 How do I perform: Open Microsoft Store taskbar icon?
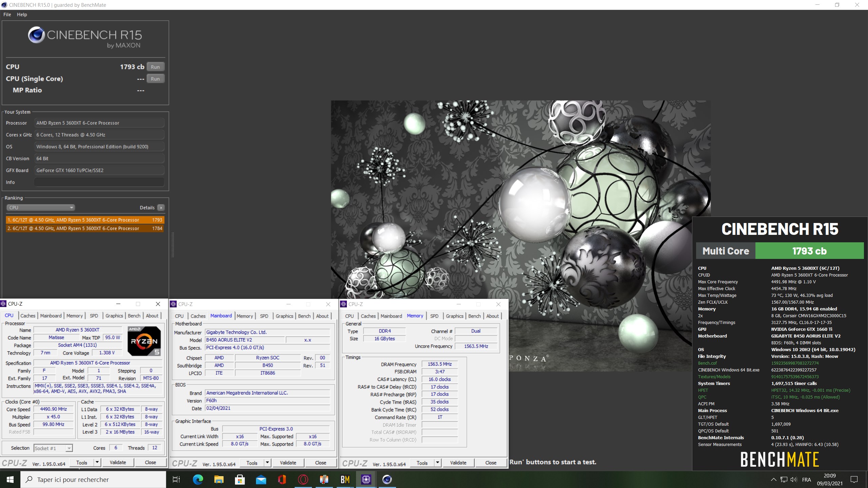coord(240,480)
